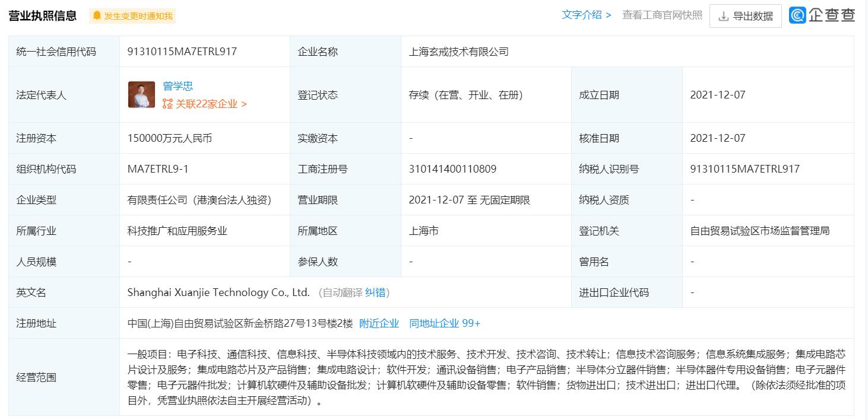Select the credit code 91310115MA7ETRL917 under 统一社会信用代码
868x420 pixels.
[x=182, y=52]
